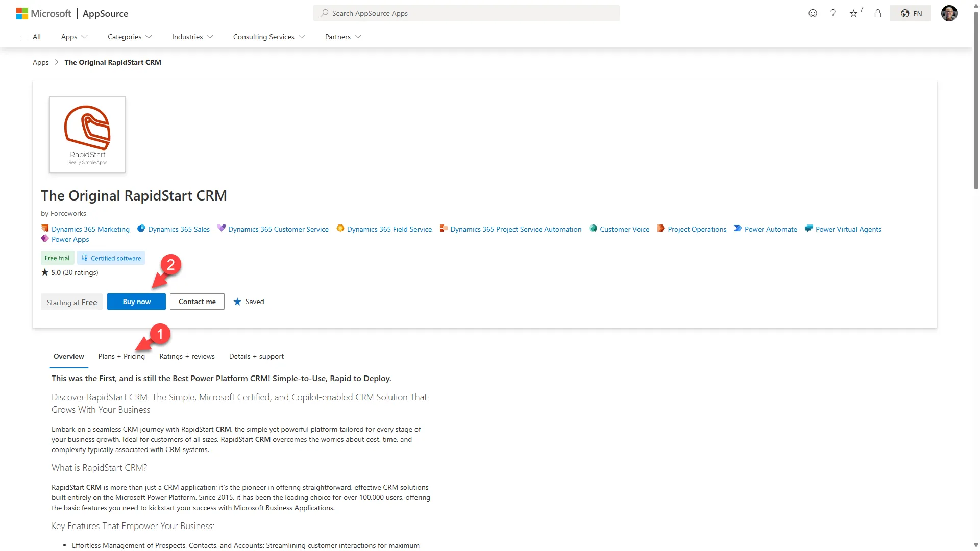Open the 5.0 ratings link with 20 ratings
This screenshot has width=980, height=551.
[69, 272]
